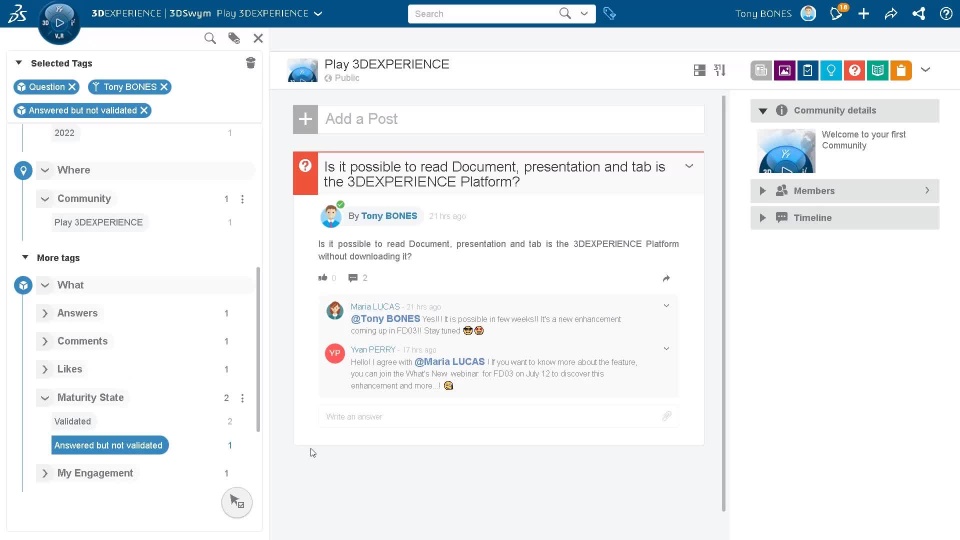Collapse the More tags section
This screenshot has height=540, width=960.
(x=25, y=258)
